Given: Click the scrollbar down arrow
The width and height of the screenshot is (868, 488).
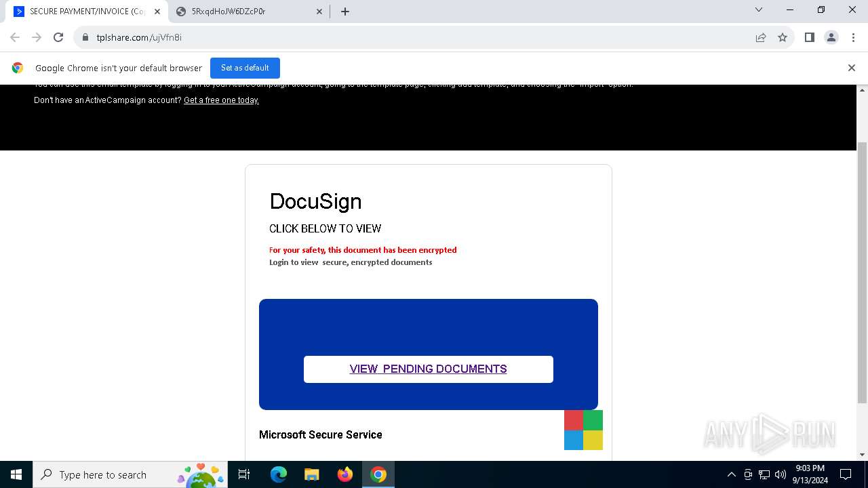Looking at the screenshot, I should click(863, 455).
